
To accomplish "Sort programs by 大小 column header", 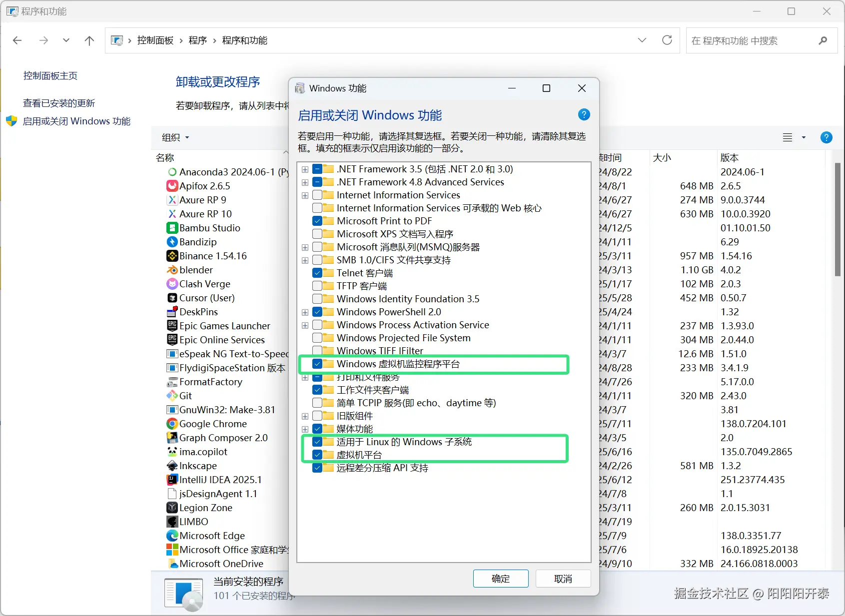I will (x=662, y=158).
